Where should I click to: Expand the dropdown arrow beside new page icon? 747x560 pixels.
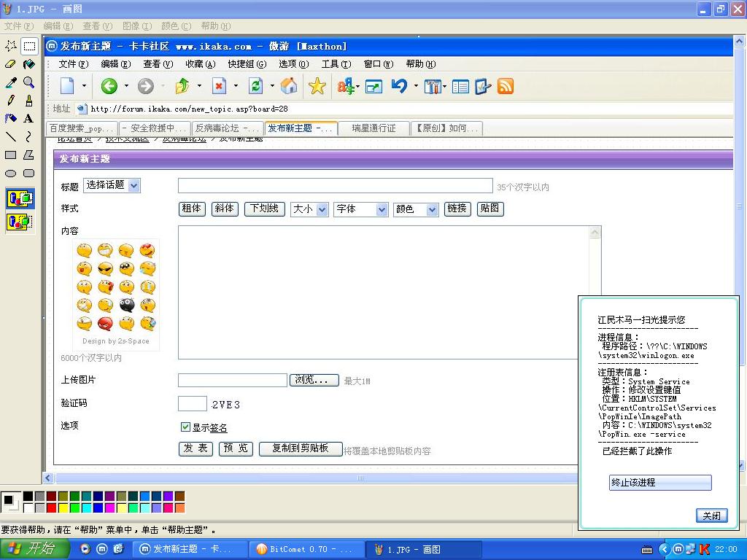pyautogui.click(x=85, y=86)
